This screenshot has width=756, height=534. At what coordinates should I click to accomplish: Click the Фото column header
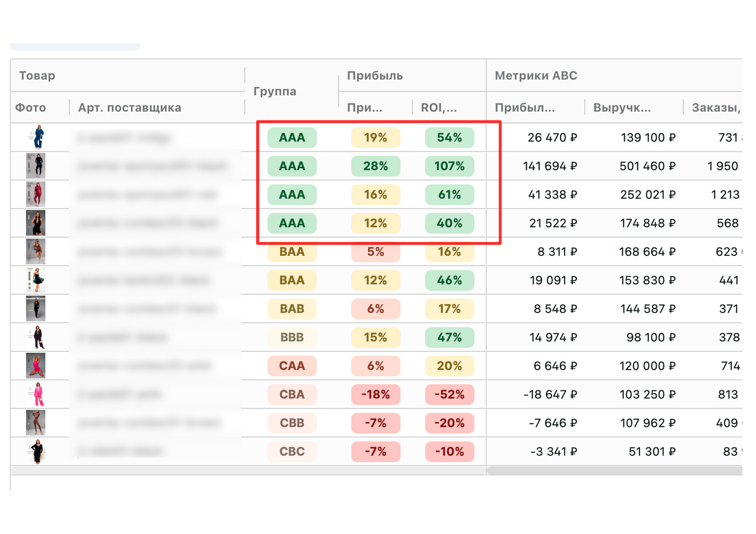[31, 108]
